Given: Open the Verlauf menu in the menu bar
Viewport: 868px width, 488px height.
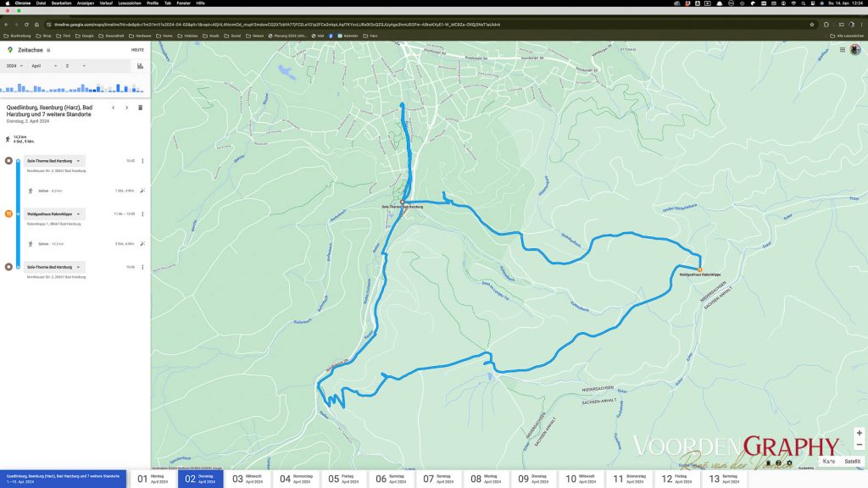Looking at the screenshot, I should 104,3.
